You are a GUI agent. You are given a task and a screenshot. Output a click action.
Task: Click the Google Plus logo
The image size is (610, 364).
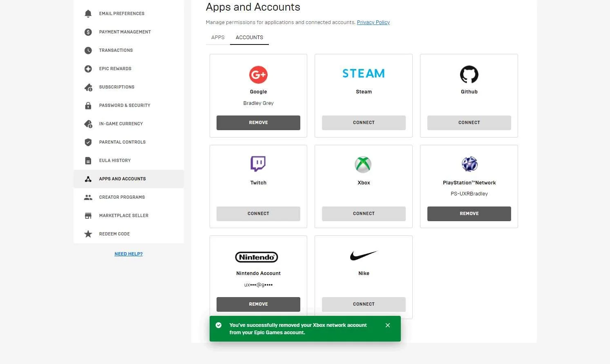tap(258, 75)
